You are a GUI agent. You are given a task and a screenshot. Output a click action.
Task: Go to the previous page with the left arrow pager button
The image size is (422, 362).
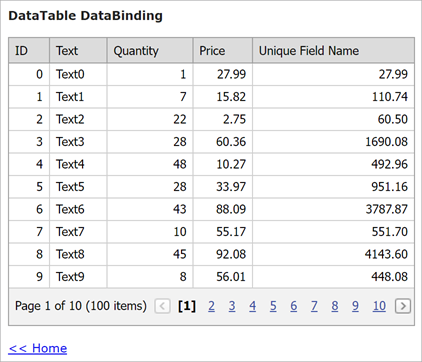(162, 306)
